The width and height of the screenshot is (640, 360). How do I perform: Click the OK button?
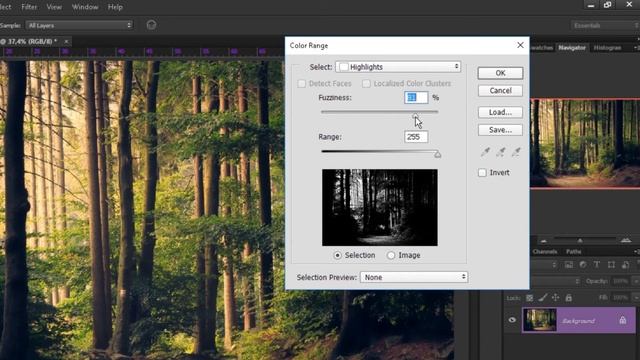tap(500, 73)
